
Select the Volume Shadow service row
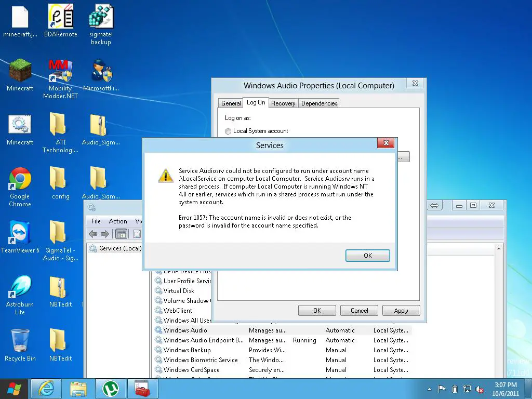182,301
